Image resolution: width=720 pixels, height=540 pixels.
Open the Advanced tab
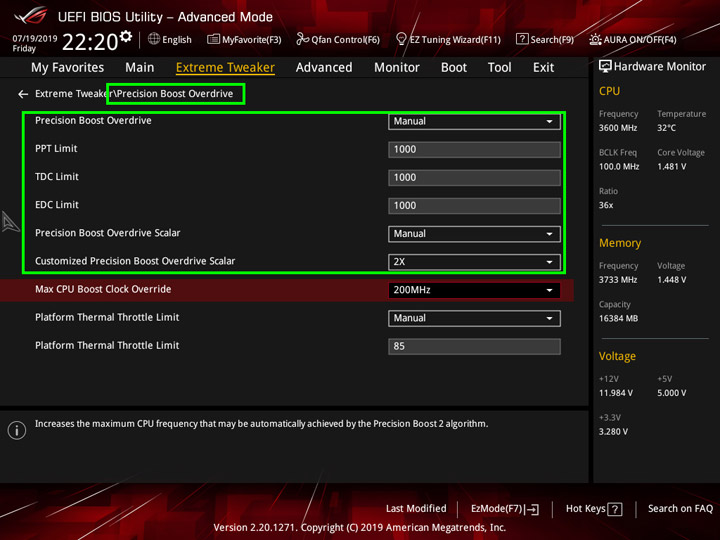click(324, 68)
